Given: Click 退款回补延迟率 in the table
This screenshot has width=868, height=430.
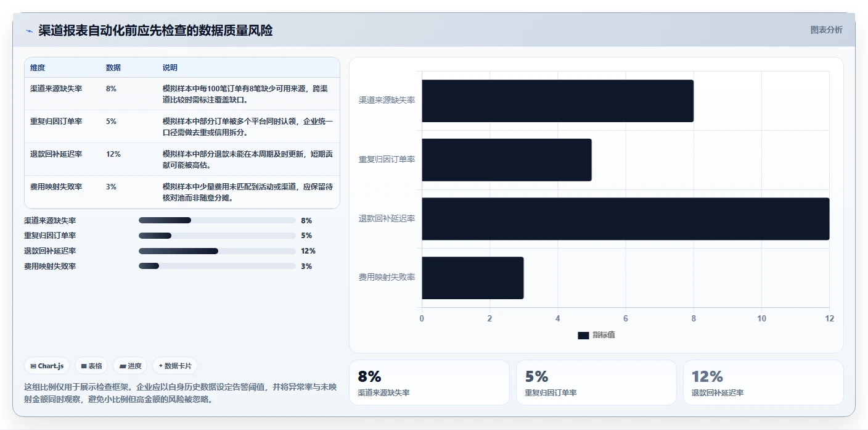Looking at the screenshot, I should [56, 154].
